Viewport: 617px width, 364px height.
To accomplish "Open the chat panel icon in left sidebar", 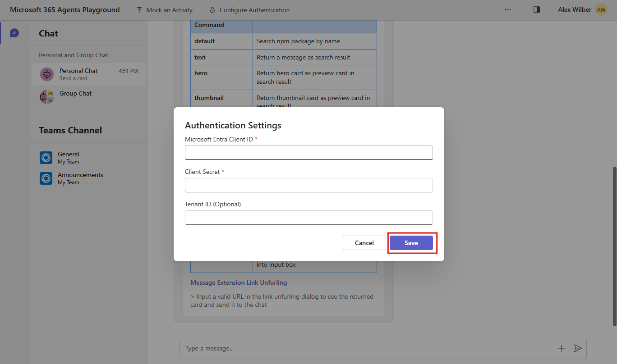I will (14, 32).
